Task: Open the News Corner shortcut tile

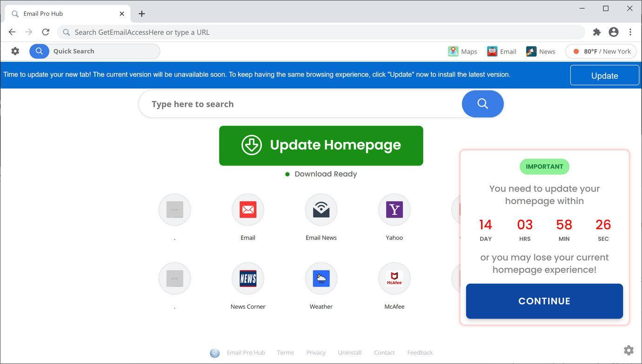Action: 248,278
